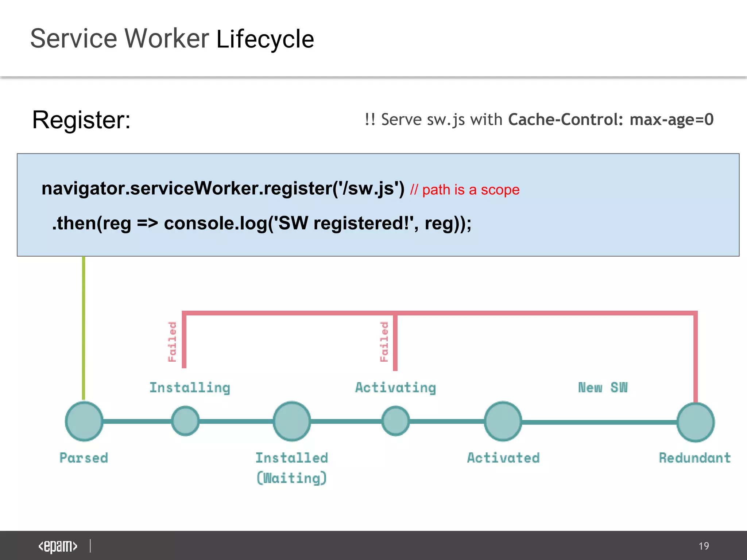
Task: Select the 'Service Worker Lifecycle' title
Action: tap(172, 39)
